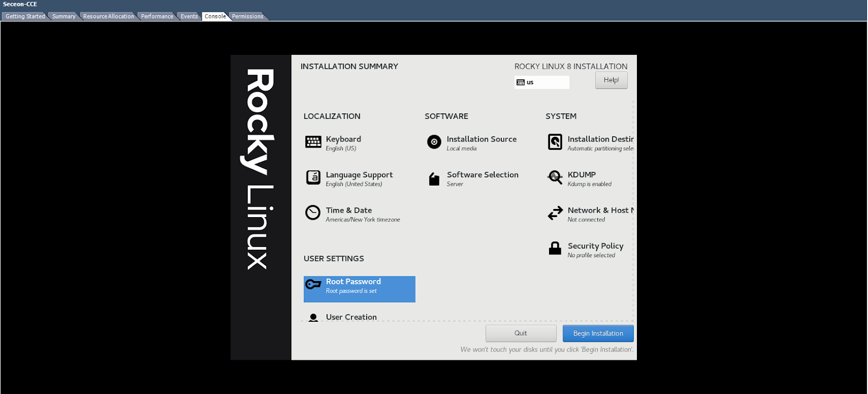Switch to the Summary tab
Viewport: 868px width, 394px height.
click(64, 16)
